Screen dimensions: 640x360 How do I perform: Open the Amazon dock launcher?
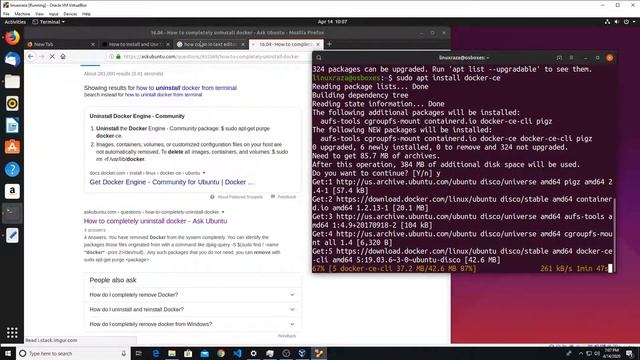click(x=12, y=191)
